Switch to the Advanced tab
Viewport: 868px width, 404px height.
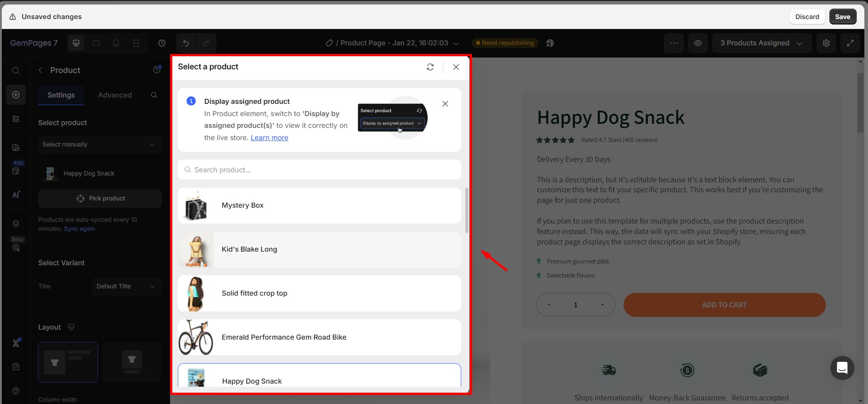point(115,95)
